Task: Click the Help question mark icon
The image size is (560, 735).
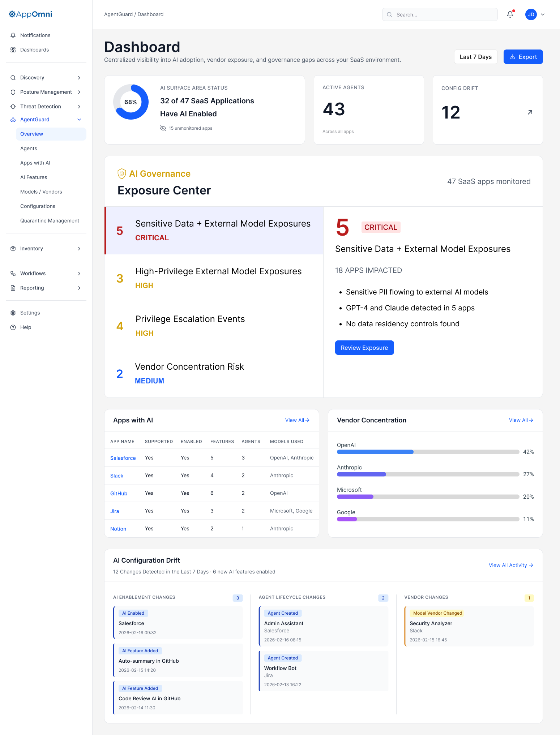Action: tap(13, 327)
